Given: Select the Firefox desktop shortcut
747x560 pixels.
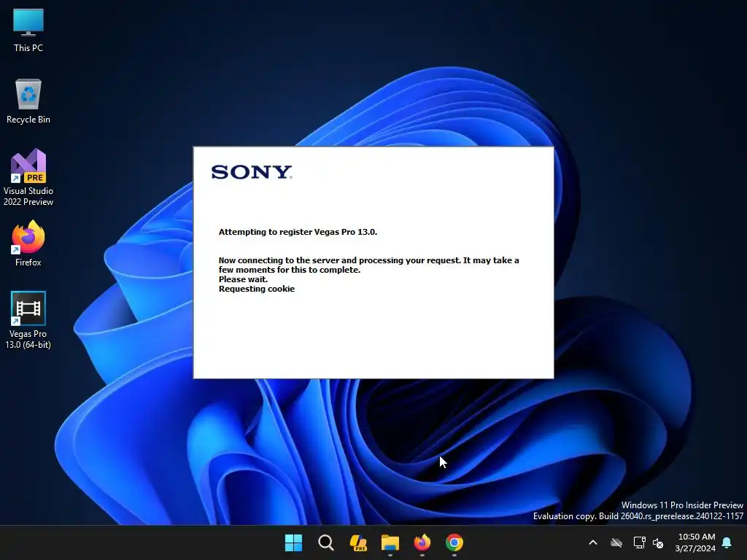Looking at the screenshot, I should 28,244.
